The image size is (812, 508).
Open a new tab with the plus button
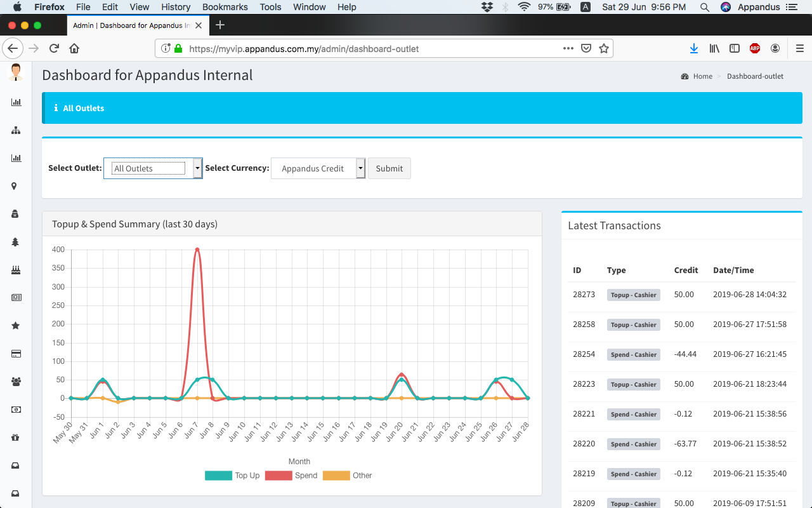tap(220, 25)
